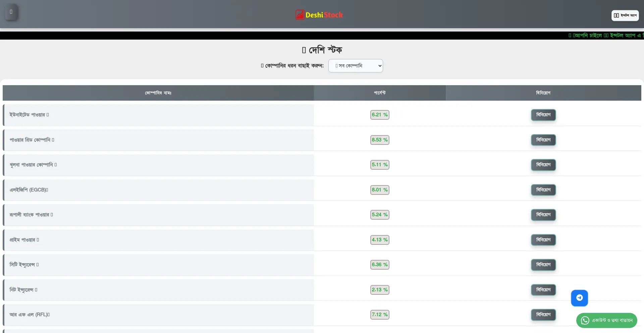Click the WhatsApp account info button

pyautogui.click(x=606, y=320)
